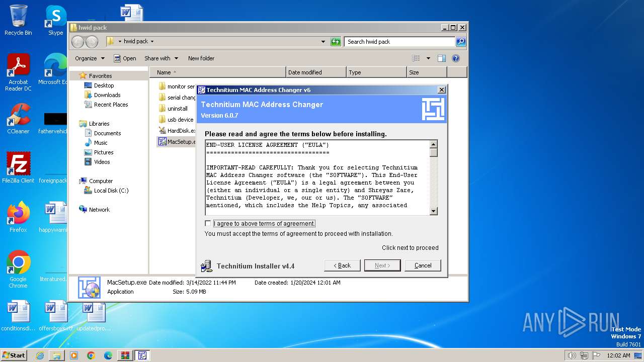
Task: Open the Start menu
Action: tap(14, 355)
